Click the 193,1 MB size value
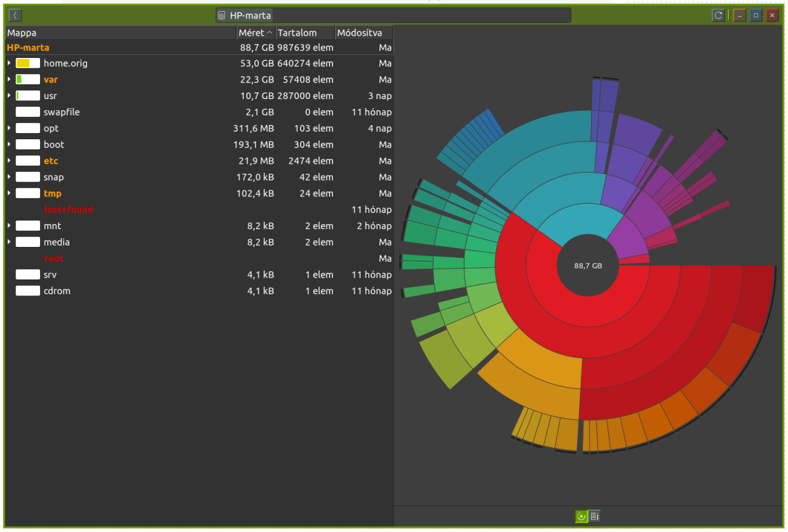 click(254, 145)
